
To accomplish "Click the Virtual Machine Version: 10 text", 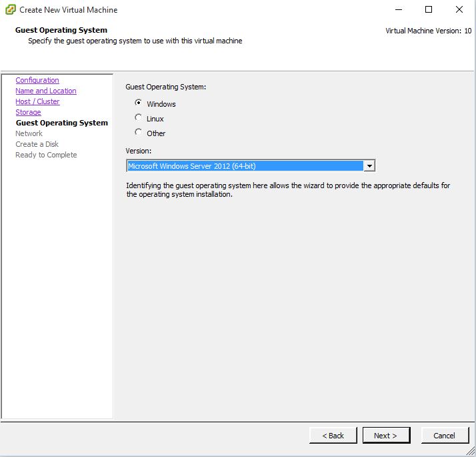I will (x=429, y=31).
